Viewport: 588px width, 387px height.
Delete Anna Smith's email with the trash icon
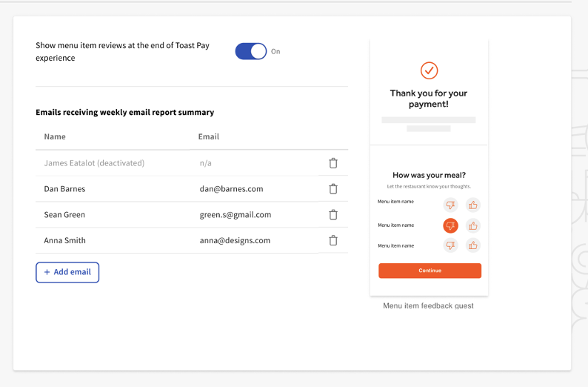[x=333, y=240]
